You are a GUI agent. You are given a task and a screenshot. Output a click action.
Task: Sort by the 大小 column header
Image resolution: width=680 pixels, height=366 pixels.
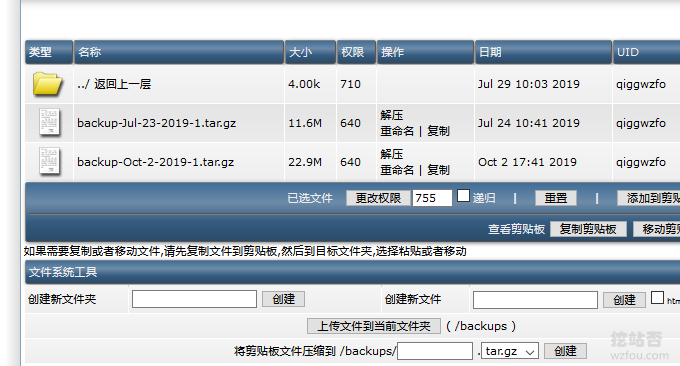310,52
